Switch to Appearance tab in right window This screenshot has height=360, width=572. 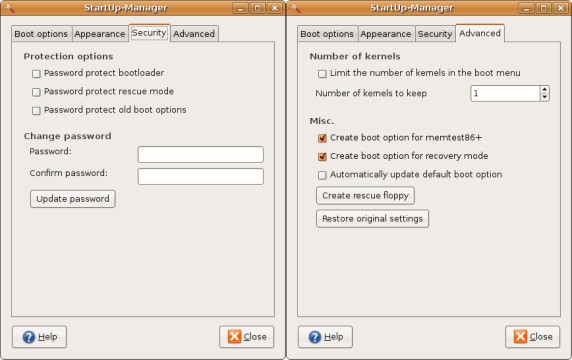(x=386, y=34)
